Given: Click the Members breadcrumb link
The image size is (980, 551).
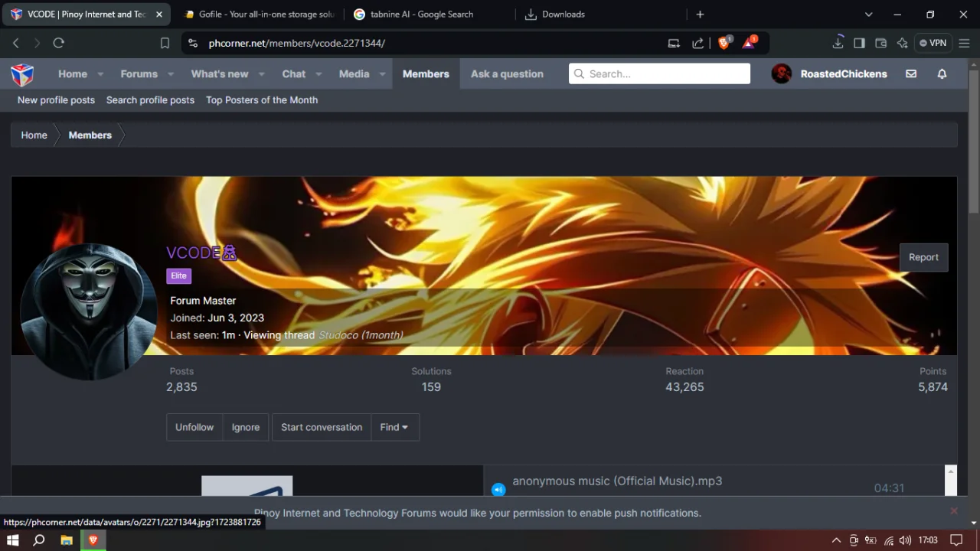Looking at the screenshot, I should (90, 135).
